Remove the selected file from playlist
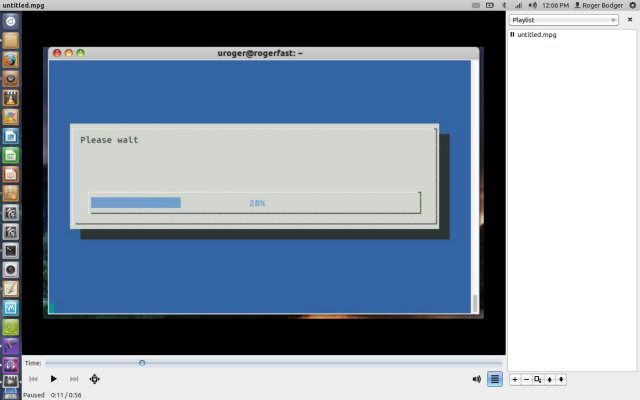The image size is (640, 400). [526, 380]
